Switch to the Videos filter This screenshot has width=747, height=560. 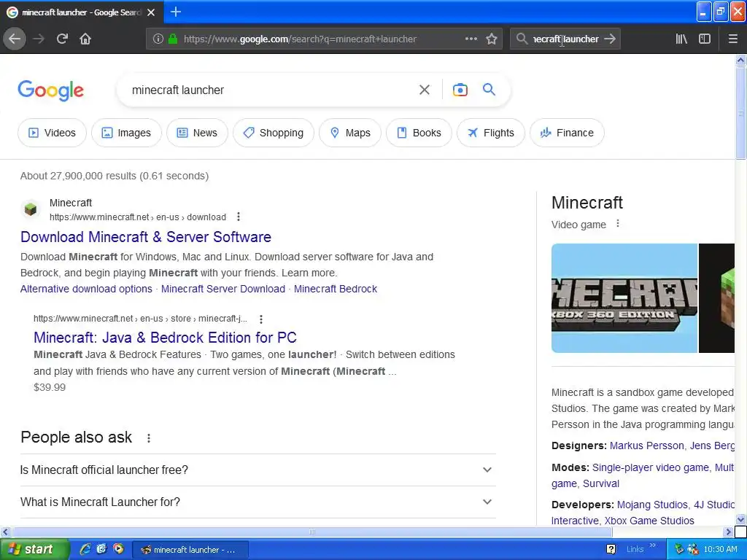coord(52,133)
